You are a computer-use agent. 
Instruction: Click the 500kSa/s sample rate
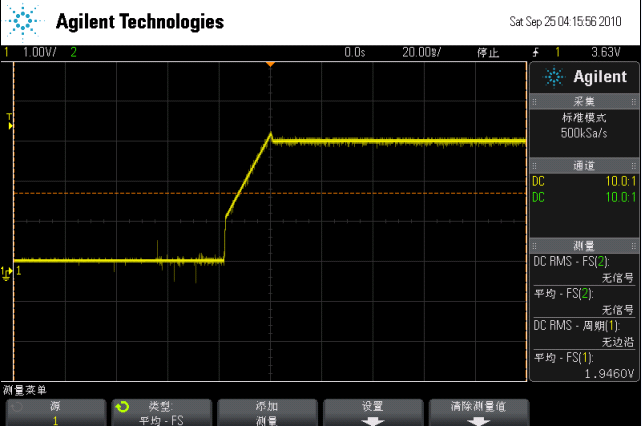584,133
